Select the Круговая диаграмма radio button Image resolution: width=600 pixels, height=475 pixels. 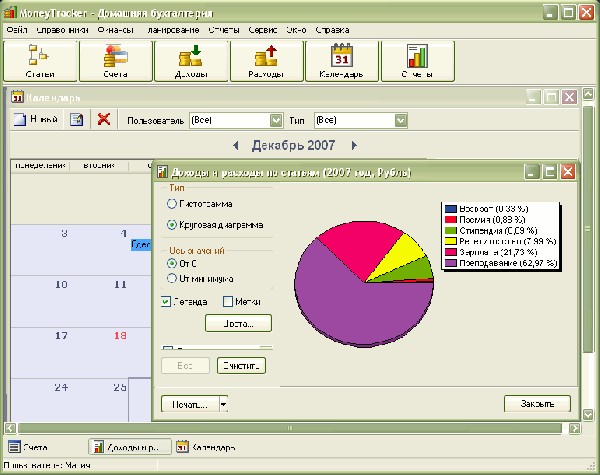pyautogui.click(x=172, y=225)
